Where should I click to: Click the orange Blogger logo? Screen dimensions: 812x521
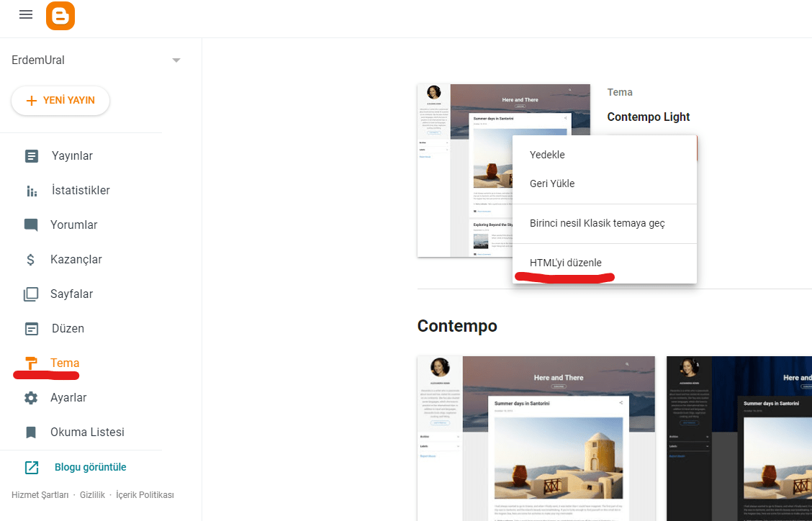click(60, 16)
